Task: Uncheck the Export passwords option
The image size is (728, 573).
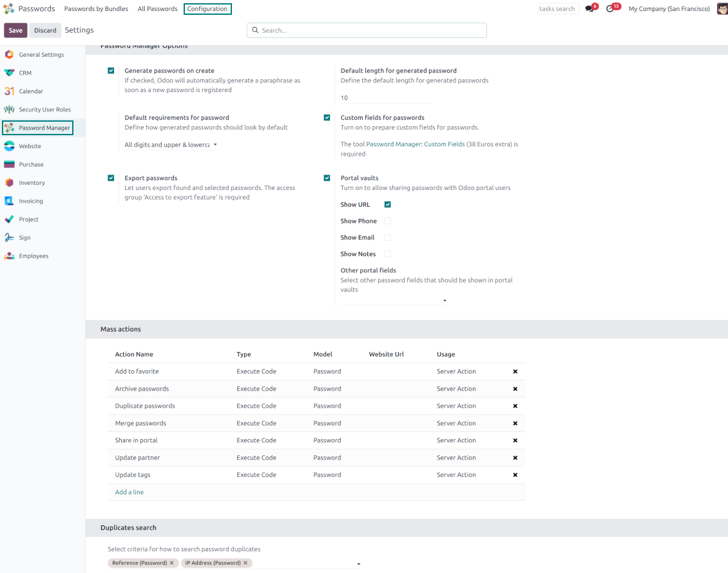Action: (x=111, y=178)
